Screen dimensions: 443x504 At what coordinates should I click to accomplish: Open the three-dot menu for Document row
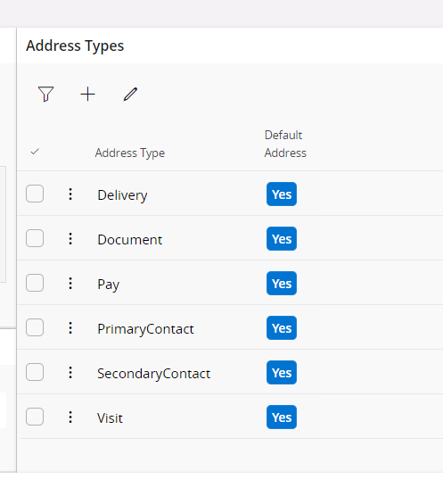(70, 239)
